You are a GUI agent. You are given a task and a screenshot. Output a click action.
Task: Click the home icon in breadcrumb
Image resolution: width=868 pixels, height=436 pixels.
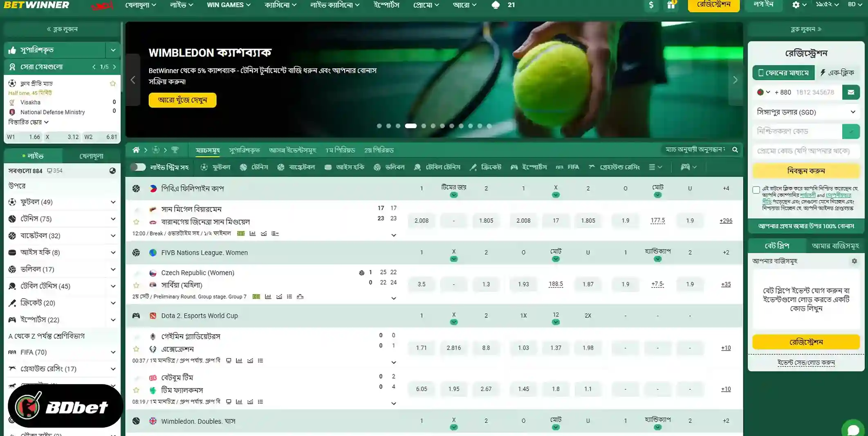136,150
